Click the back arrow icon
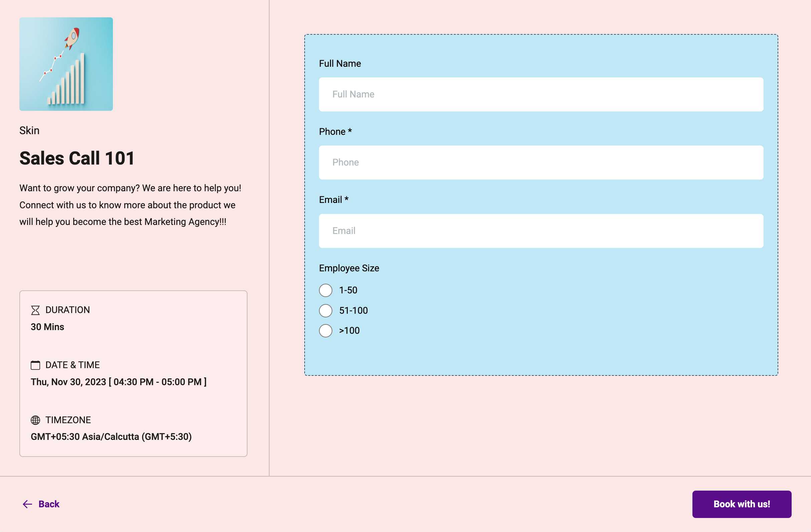The width and height of the screenshot is (811, 532). [27, 504]
